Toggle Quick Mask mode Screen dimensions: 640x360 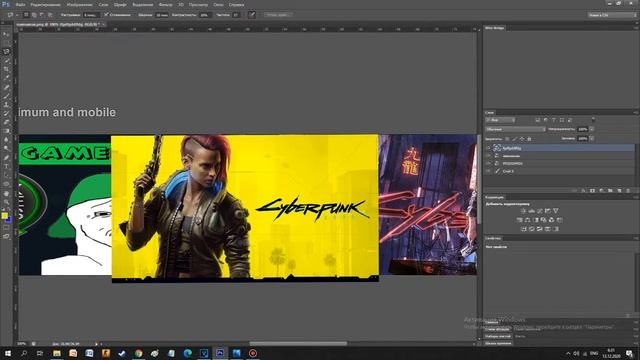[x=6, y=228]
